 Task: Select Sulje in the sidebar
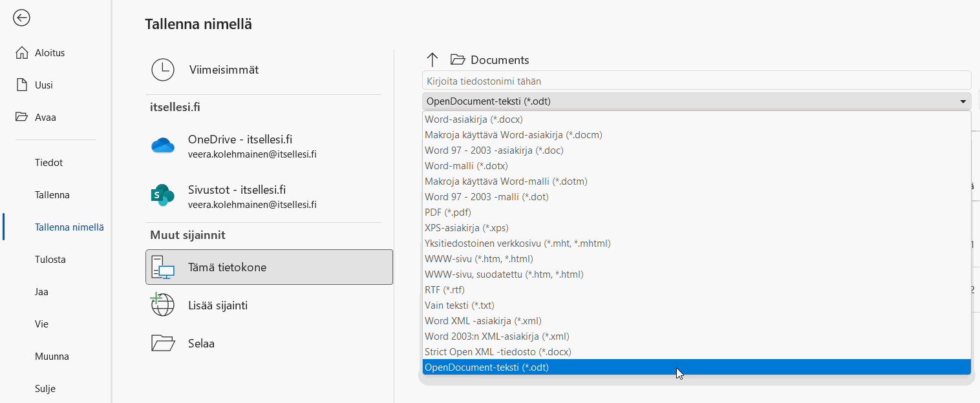(x=45, y=389)
